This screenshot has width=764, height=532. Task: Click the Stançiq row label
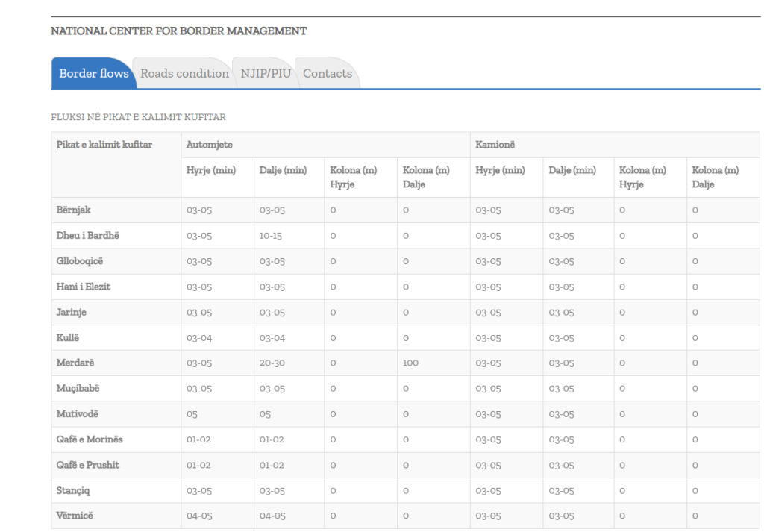coord(73,490)
